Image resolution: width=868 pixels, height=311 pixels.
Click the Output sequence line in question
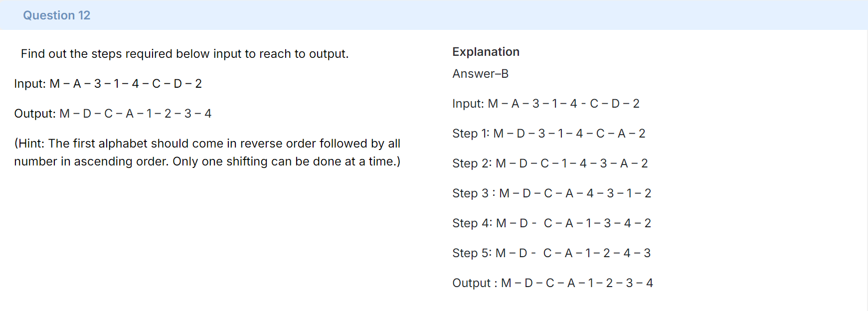pyautogui.click(x=113, y=114)
